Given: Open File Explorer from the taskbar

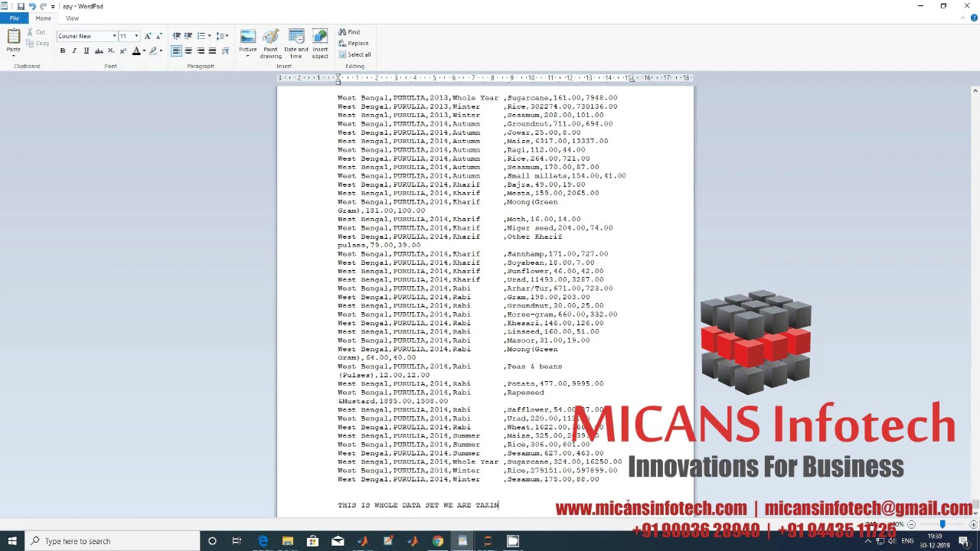Looking at the screenshot, I should click(288, 541).
